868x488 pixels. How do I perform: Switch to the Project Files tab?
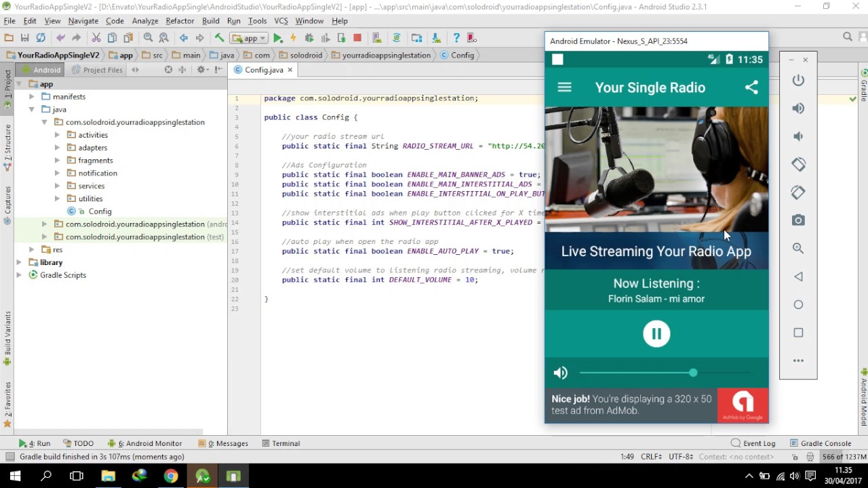(x=97, y=70)
